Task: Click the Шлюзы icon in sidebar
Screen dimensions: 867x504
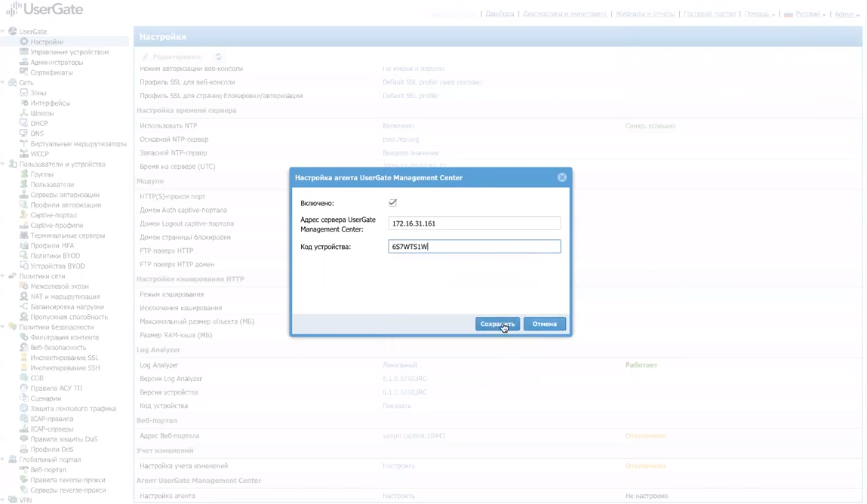Action: tap(24, 112)
